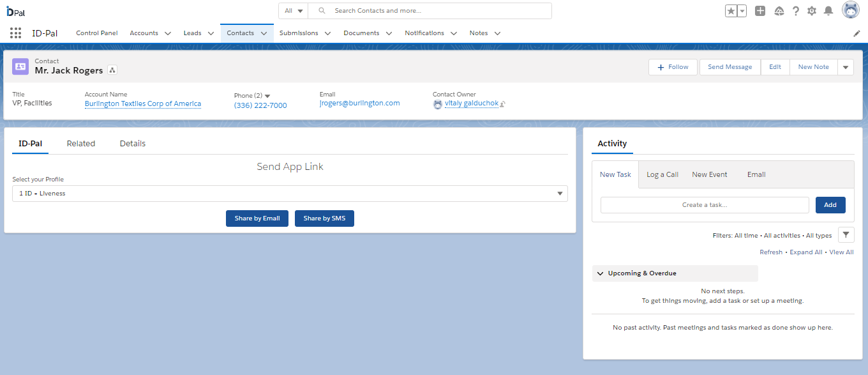Switch to the Related tab
This screenshot has height=375, width=868.
[81, 144]
